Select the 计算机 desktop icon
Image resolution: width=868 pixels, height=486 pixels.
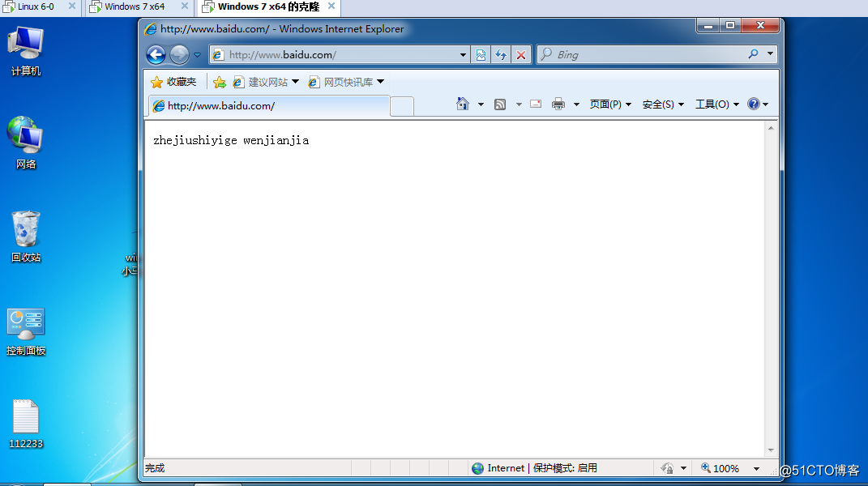[25, 51]
